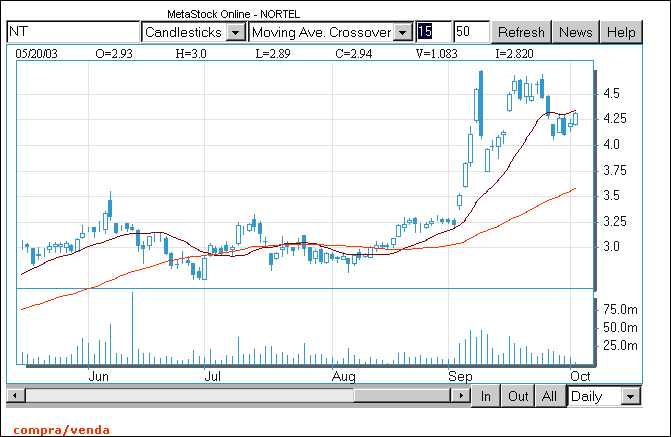
Task: Click the MetaStock Online - NORTEL title
Action: pyautogui.click(x=233, y=14)
